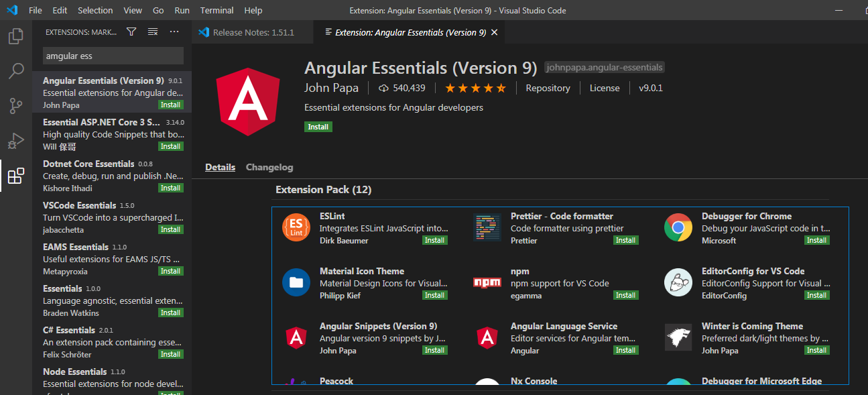Open the Terminal menu
Screen dimensions: 868x395
coord(216,10)
